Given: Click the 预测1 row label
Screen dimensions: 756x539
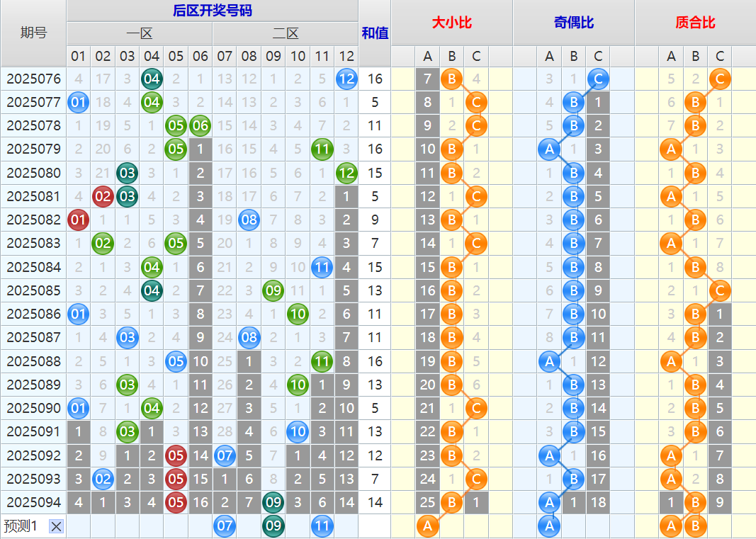Looking at the screenshot, I should 21,526.
